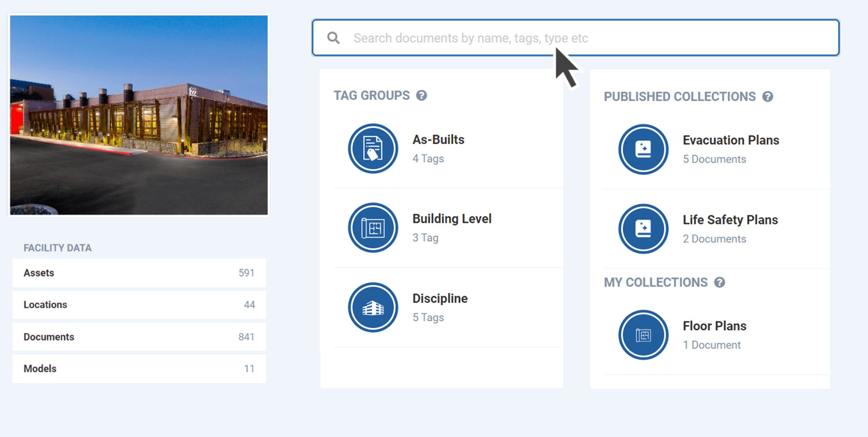Open the Evacuation Plans collection icon

tap(643, 149)
